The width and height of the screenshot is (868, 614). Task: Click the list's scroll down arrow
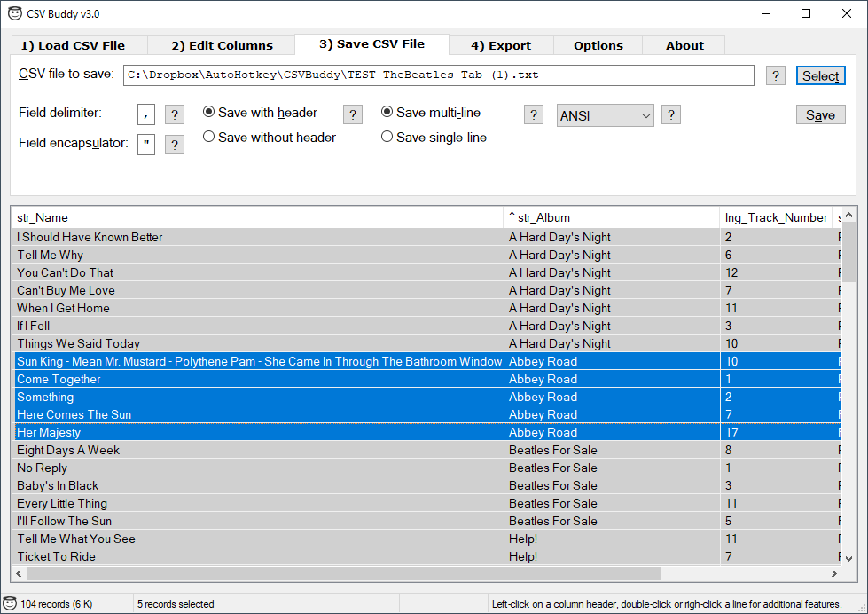click(x=849, y=559)
